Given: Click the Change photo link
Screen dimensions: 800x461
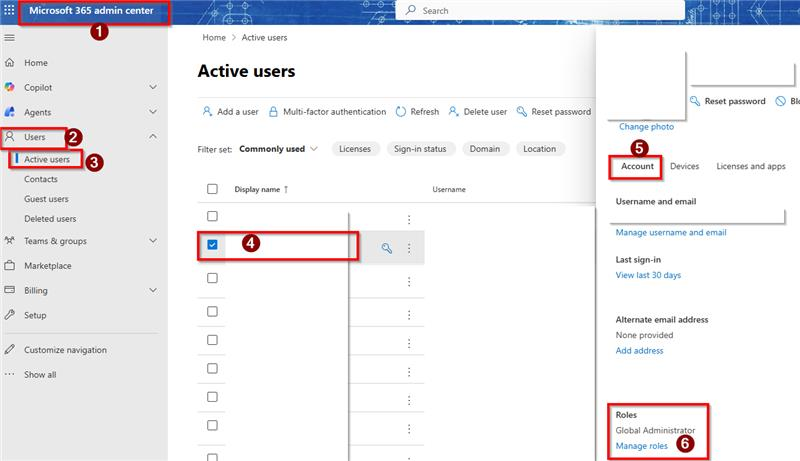Looking at the screenshot, I should [x=646, y=126].
